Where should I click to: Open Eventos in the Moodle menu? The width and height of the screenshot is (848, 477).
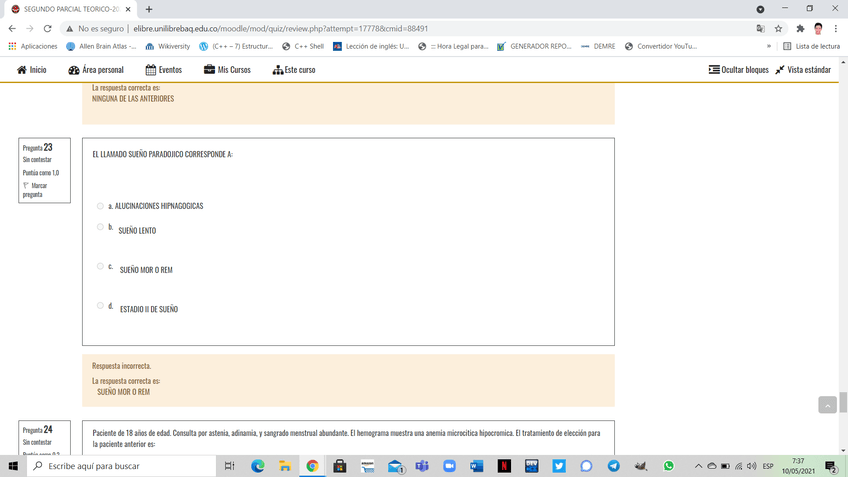point(164,70)
